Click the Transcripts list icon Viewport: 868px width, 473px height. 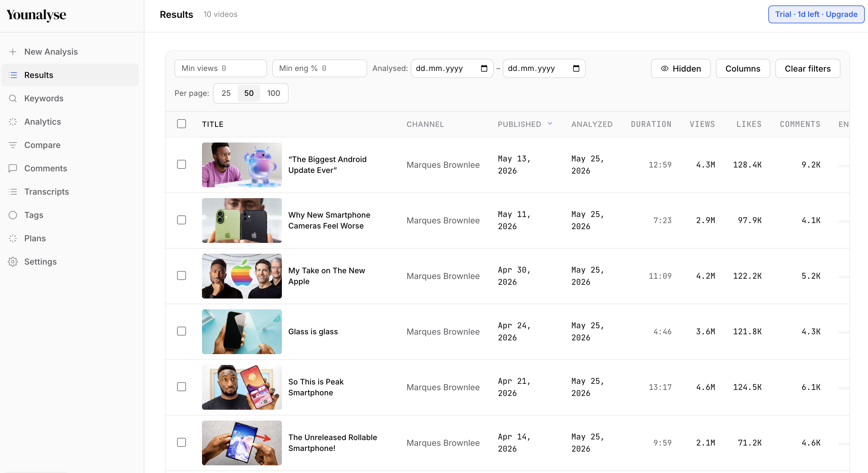13,192
